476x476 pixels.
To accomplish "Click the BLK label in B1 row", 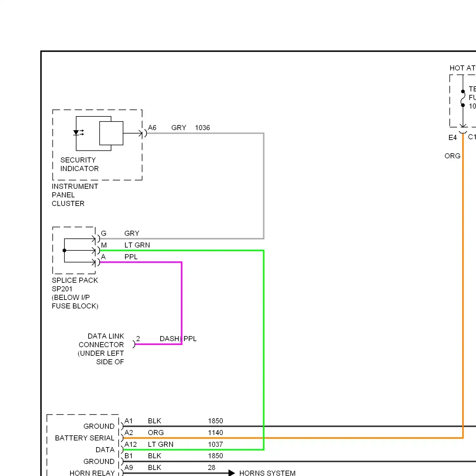I will [x=155, y=456].
